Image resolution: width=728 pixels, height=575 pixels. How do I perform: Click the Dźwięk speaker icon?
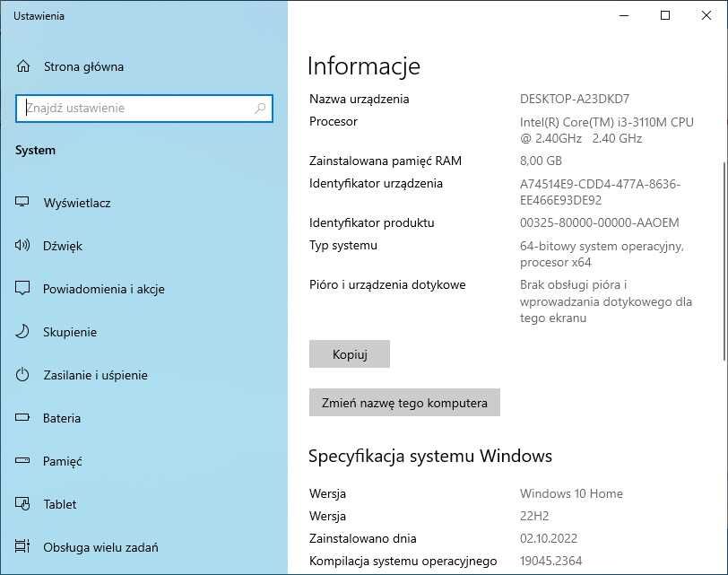(x=22, y=245)
